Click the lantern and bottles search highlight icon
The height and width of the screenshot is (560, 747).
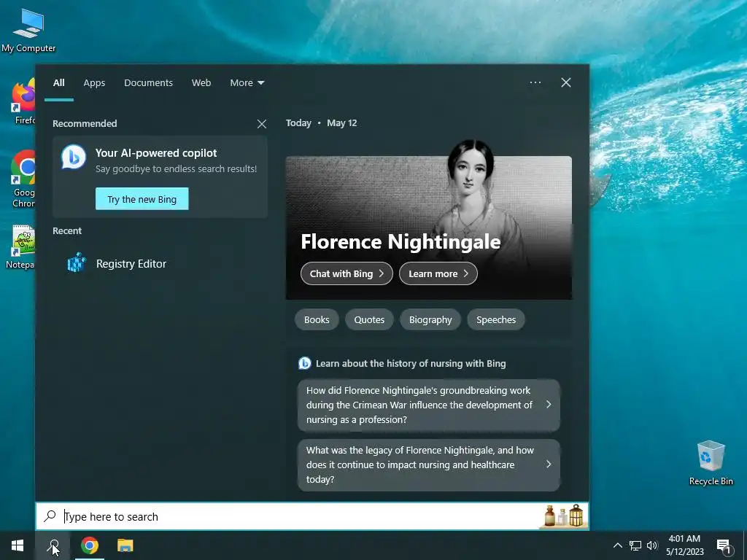(x=564, y=516)
